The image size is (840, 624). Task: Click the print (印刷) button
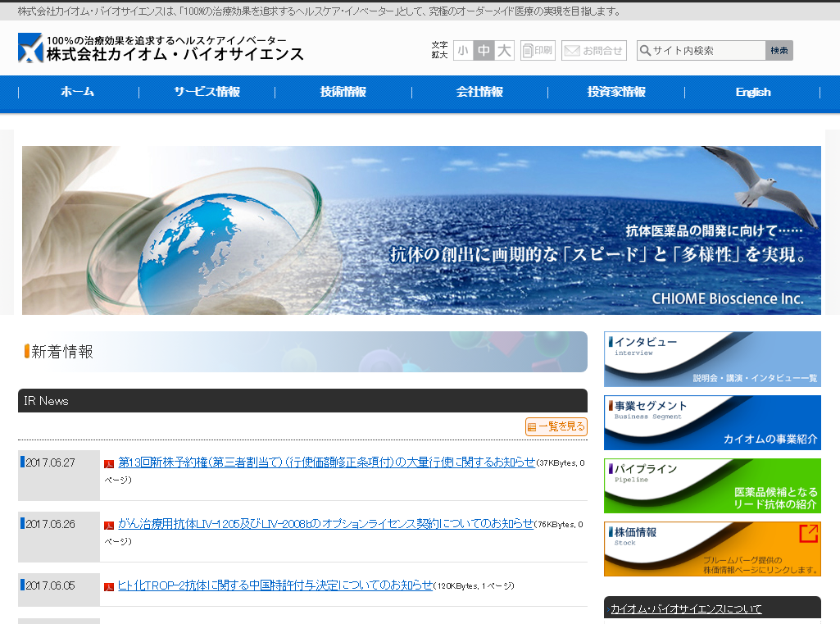tap(538, 50)
